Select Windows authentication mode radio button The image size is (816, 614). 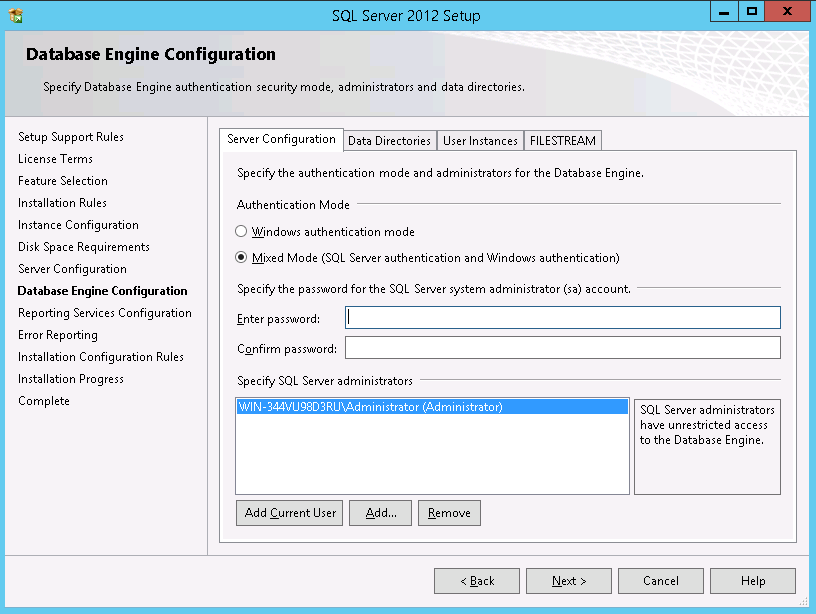tap(241, 231)
